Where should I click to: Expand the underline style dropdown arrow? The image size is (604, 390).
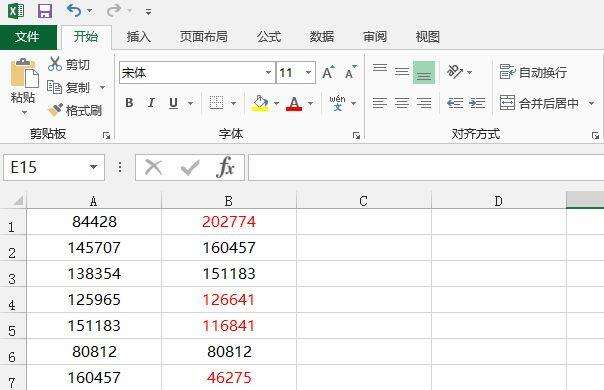[x=190, y=103]
